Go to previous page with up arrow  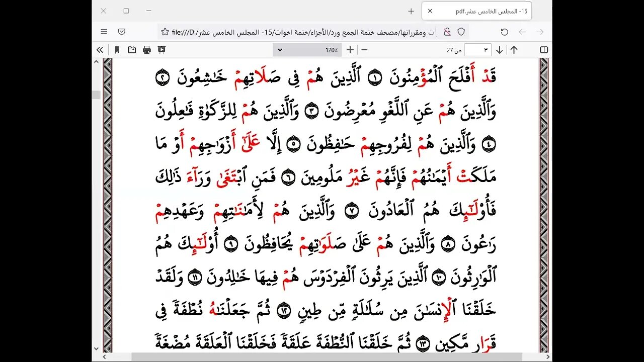pos(514,50)
